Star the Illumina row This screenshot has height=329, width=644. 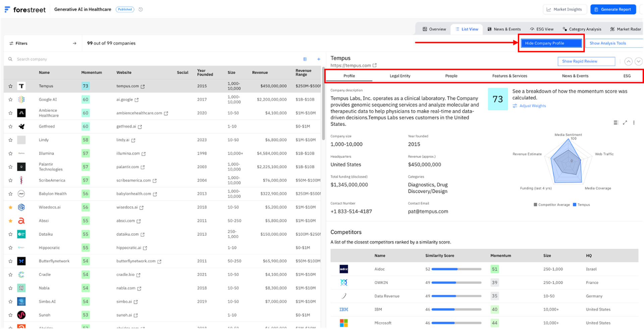point(10,153)
